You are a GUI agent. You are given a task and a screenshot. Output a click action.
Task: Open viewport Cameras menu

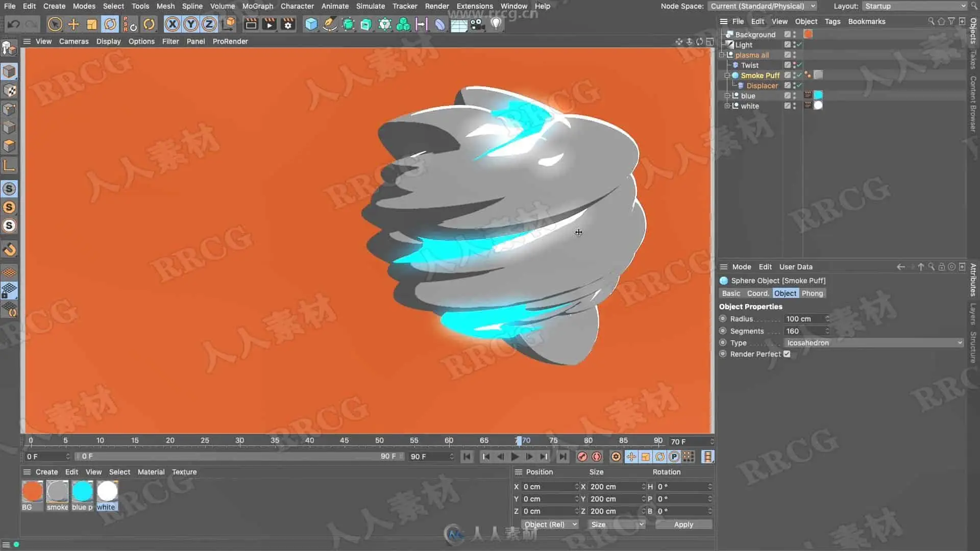point(73,41)
